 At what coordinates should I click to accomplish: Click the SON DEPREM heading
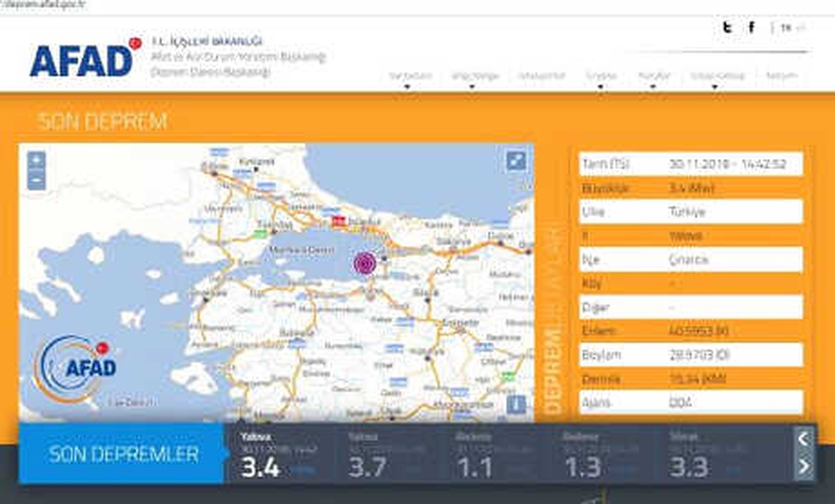(102, 122)
